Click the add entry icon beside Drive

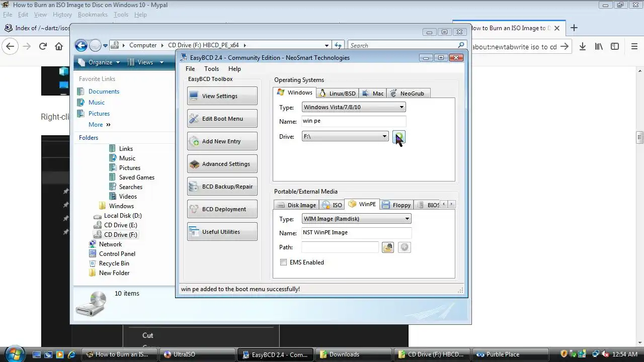click(398, 137)
